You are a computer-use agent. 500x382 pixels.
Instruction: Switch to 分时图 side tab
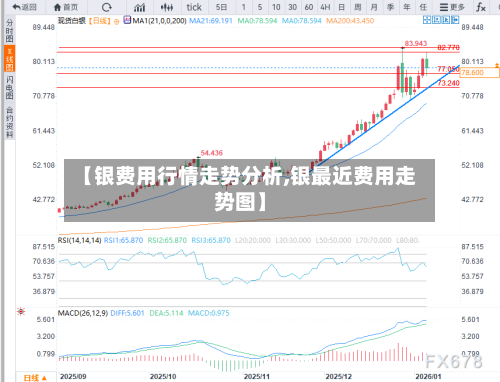pyautogui.click(x=9, y=31)
